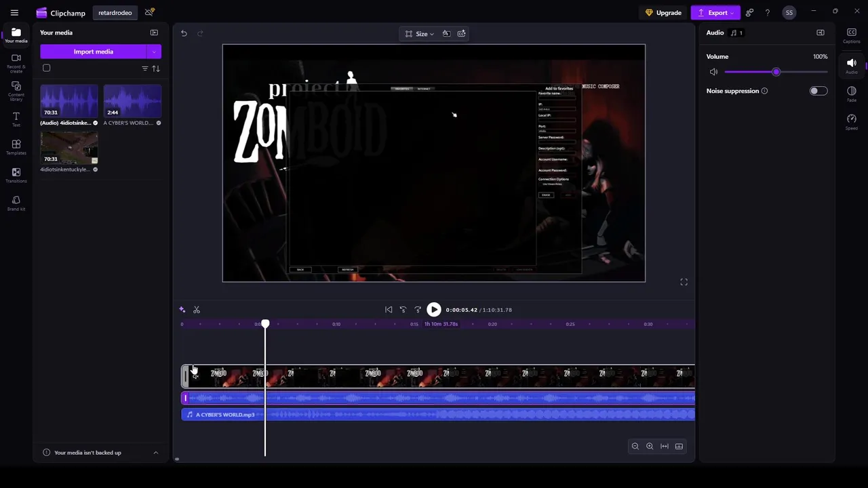Open the media filter options
This screenshot has height=488, width=868.
coord(144,68)
